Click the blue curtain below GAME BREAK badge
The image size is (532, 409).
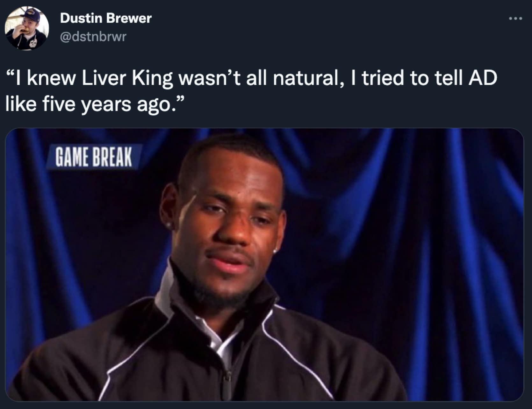[80, 239]
